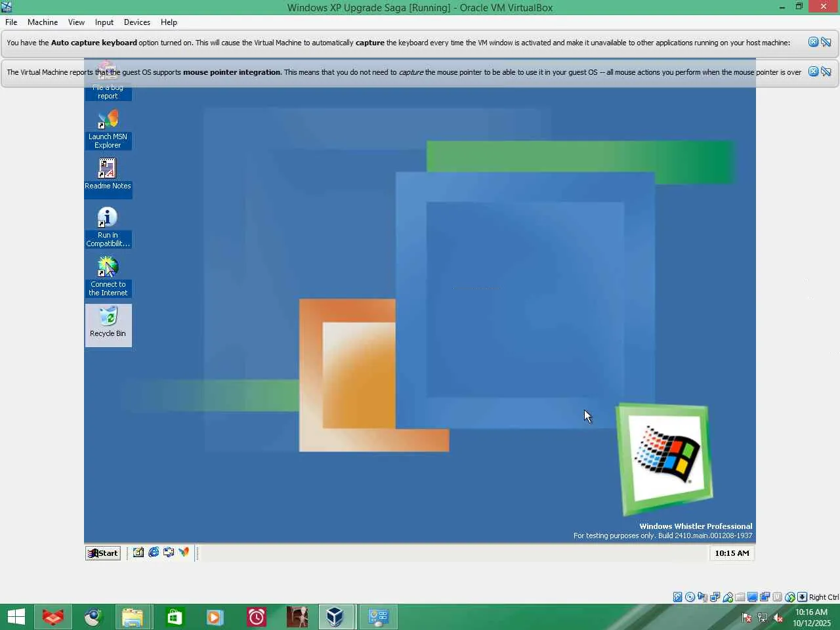
Task: Click the hard disk activity indicator
Action: (678, 597)
